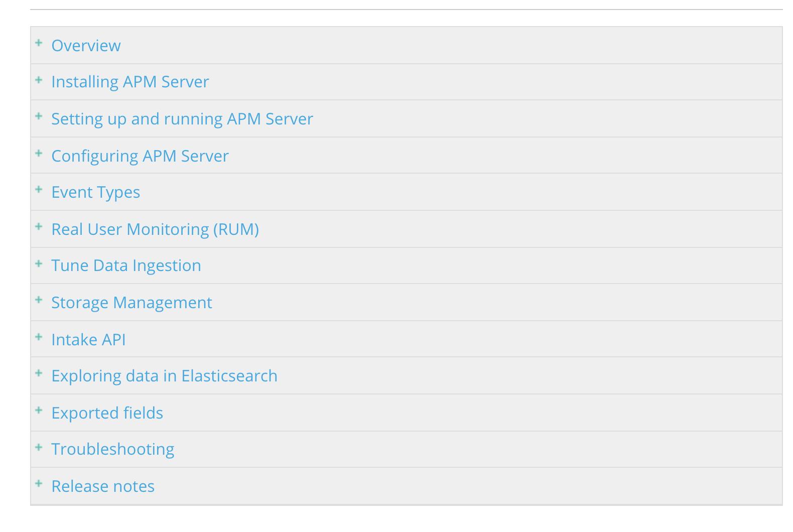Open the Event Types link

[x=96, y=192]
